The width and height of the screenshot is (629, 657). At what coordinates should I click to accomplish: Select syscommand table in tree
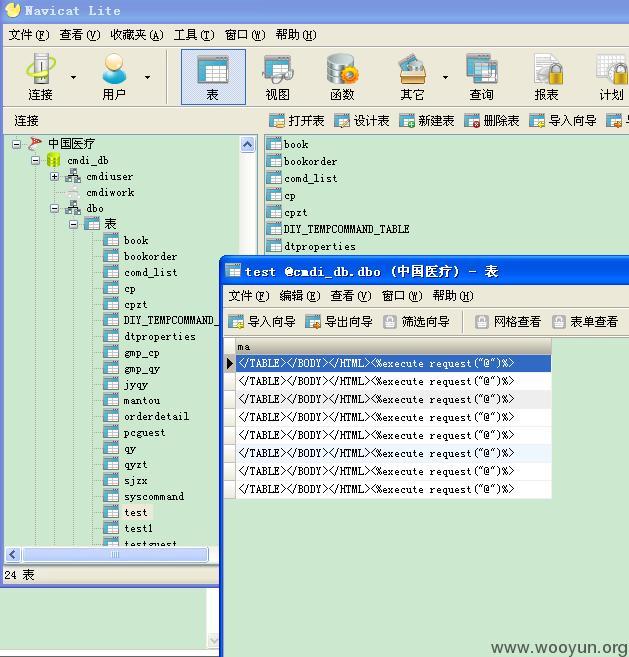pos(154,497)
